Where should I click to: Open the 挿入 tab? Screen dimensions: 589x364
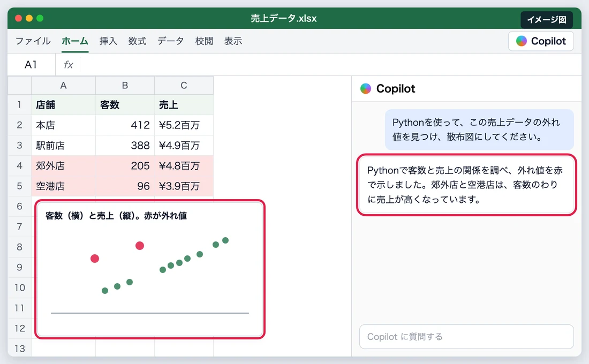pyautogui.click(x=108, y=41)
